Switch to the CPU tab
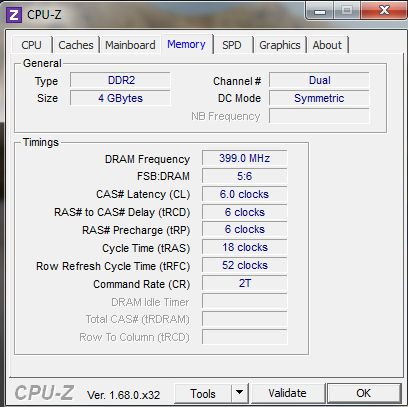408x407 pixels. [x=31, y=45]
